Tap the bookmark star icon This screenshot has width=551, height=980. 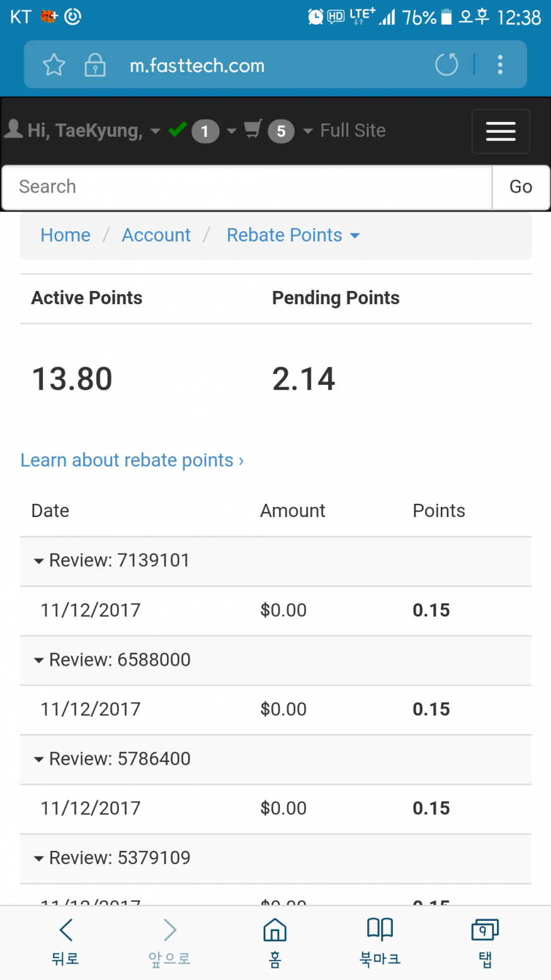[x=54, y=65]
